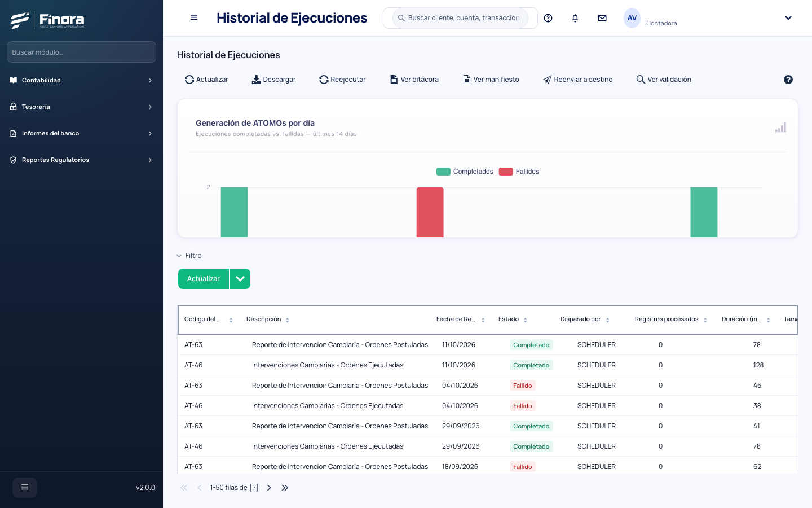Screen dimensions: 812x508
Task: Expand Informes del banco module
Action: [x=81, y=133]
